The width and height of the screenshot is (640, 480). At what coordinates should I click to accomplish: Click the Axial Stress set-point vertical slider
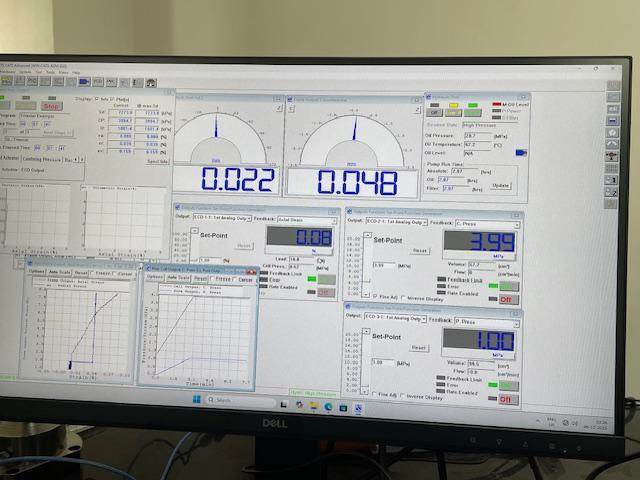[195, 246]
